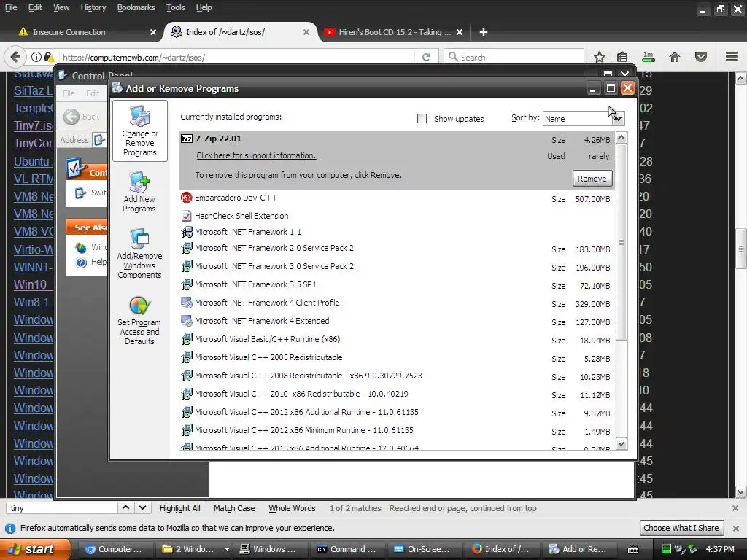
Task: Click the Firefox Search box
Action: (x=514, y=57)
